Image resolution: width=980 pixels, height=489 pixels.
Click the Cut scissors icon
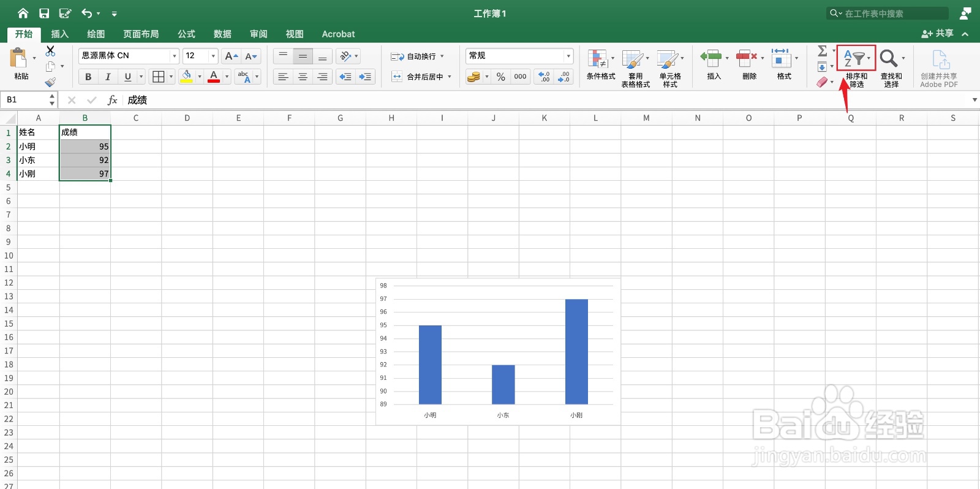50,51
